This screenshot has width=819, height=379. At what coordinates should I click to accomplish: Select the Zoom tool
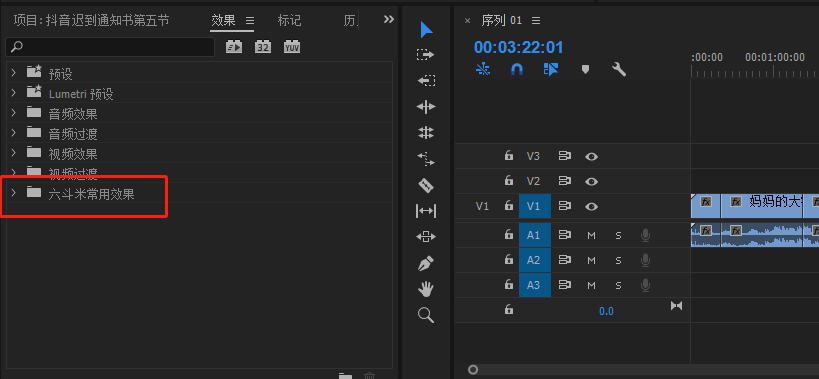[x=426, y=315]
